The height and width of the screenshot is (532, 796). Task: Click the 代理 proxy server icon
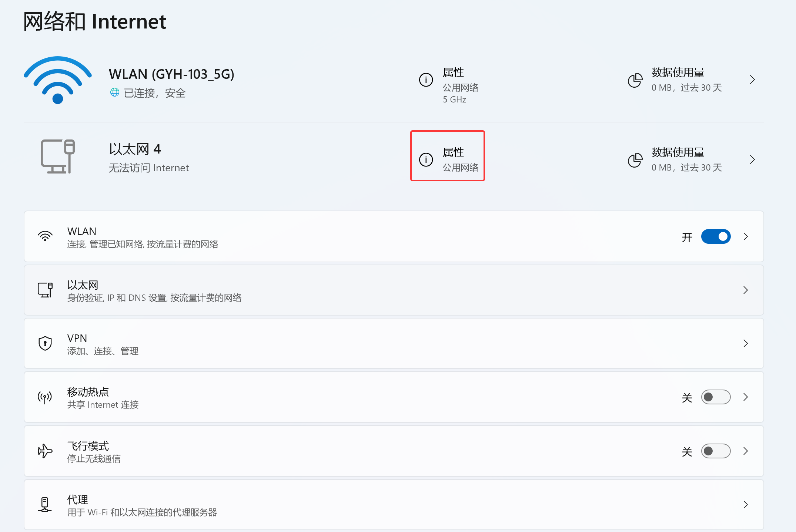pyautogui.click(x=44, y=505)
